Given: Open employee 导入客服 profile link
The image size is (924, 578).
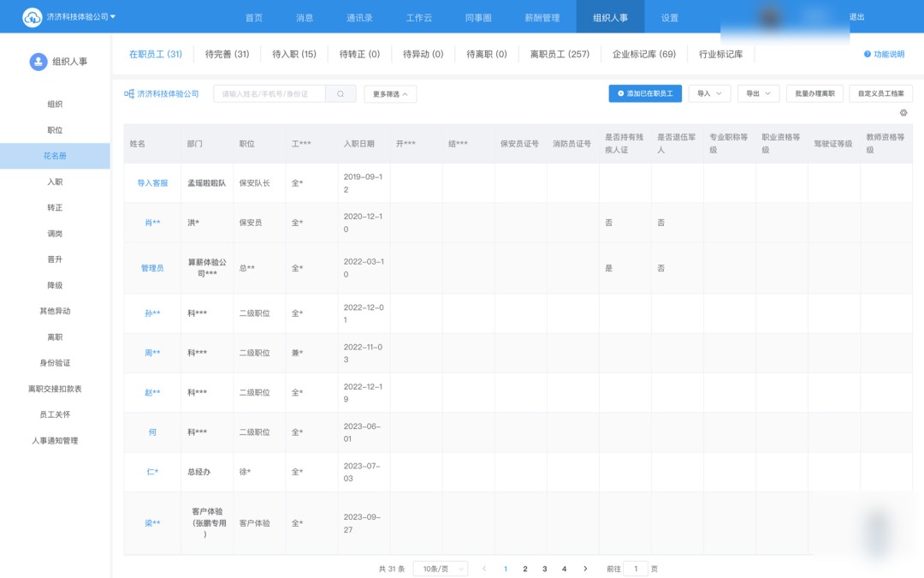Looking at the screenshot, I should [x=152, y=183].
